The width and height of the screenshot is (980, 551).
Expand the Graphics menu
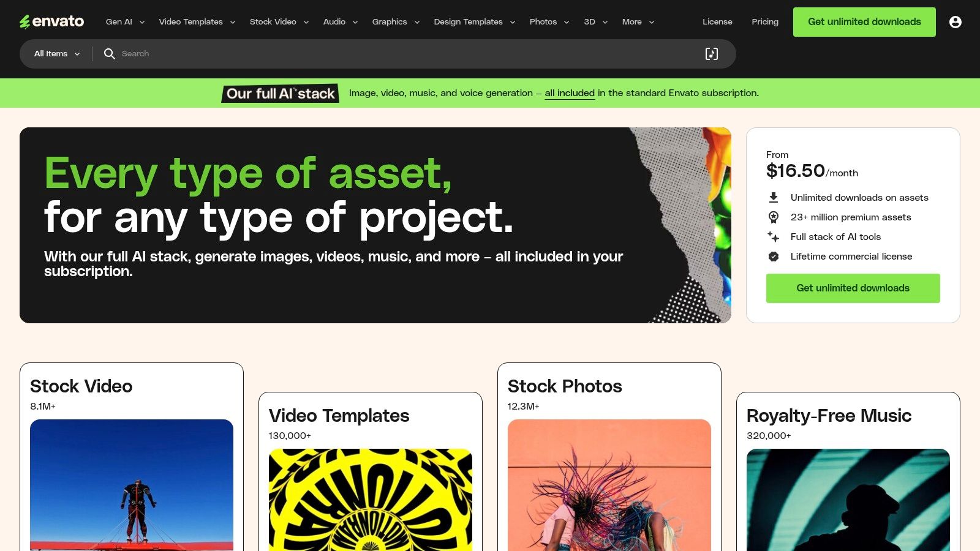396,21
